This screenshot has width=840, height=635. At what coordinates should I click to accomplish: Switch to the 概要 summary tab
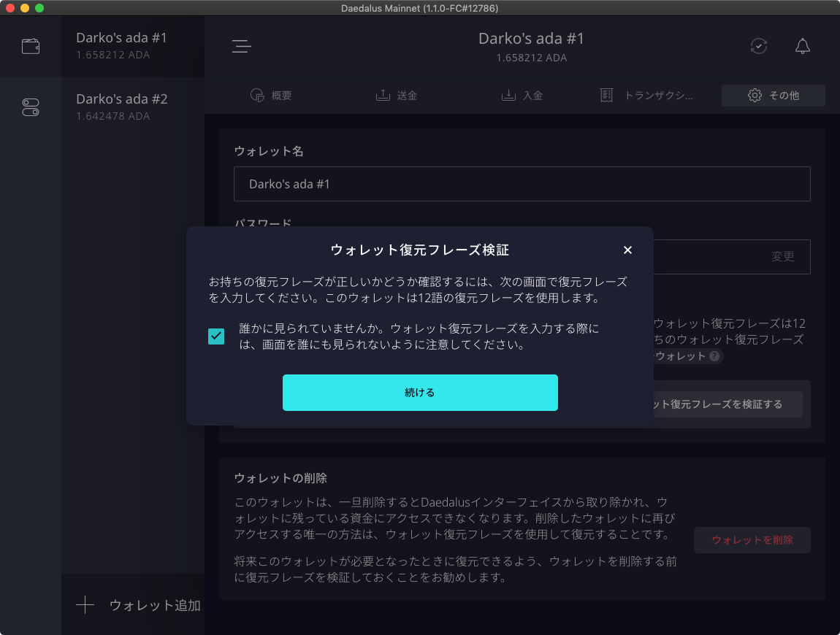[x=271, y=96]
